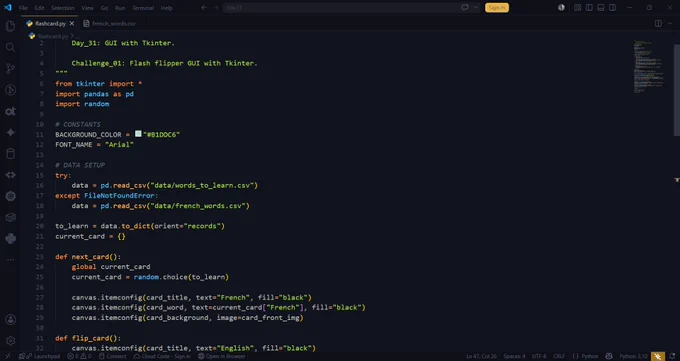Toggle the secondary side bar visibility
This screenshot has height=361, width=680.
point(612,7)
